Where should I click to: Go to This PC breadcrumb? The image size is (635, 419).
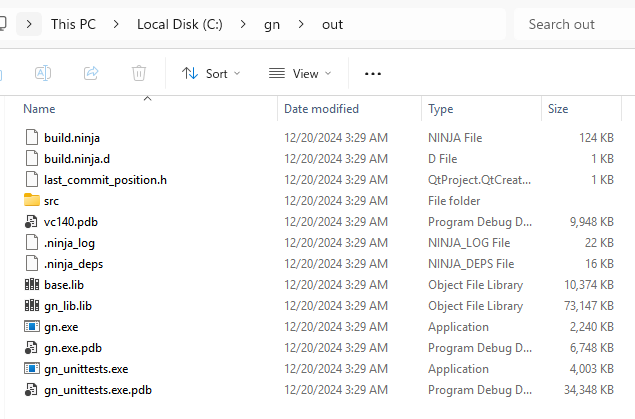[73, 24]
